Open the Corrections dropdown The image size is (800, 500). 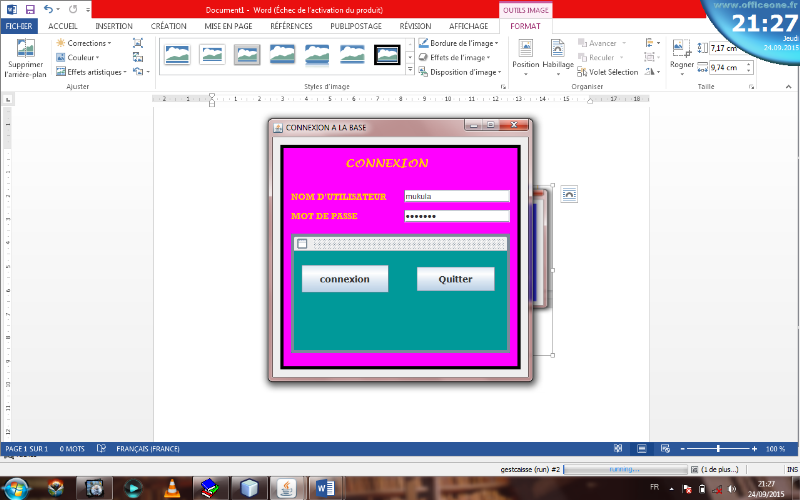[x=84, y=43]
